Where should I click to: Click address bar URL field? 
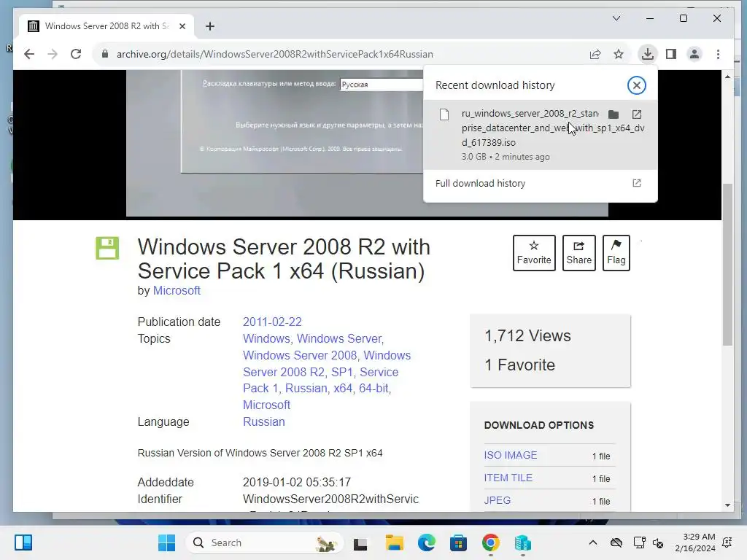point(274,54)
